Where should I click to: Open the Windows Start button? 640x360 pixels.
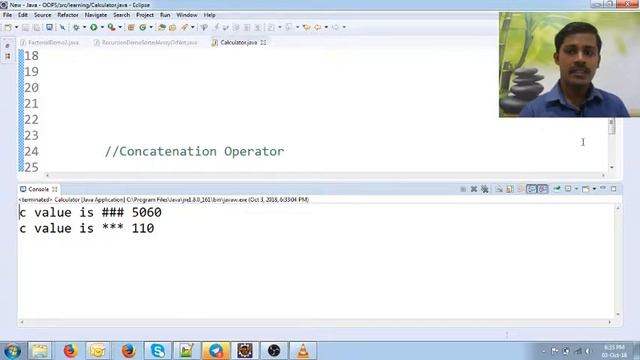[12, 351]
